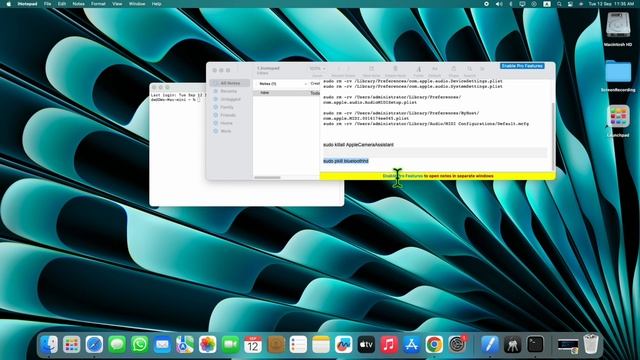This screenshot has width=640, height=360.
Task: Click inside the Terminal window prompt
Action: [199, 100]
